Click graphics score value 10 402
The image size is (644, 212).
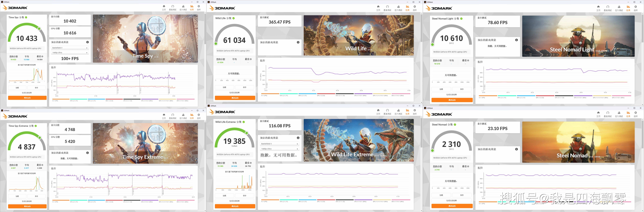[x=70, y=21]
